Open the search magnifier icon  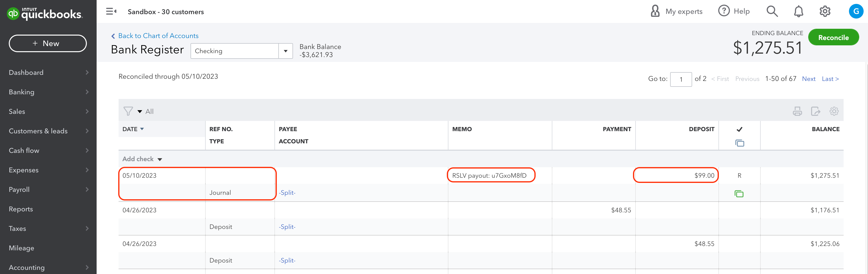point(772,11)
